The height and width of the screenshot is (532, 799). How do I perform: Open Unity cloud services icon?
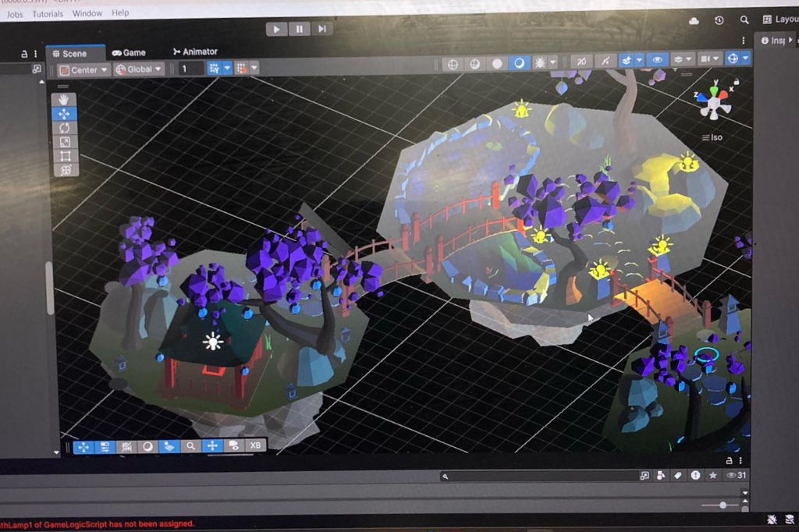click(x=694, y=20)
